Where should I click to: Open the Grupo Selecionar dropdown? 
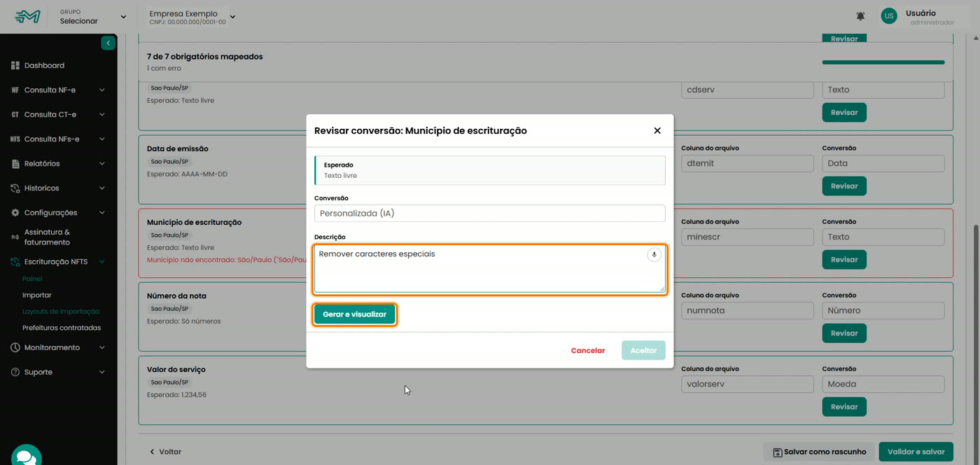(93, 17)
